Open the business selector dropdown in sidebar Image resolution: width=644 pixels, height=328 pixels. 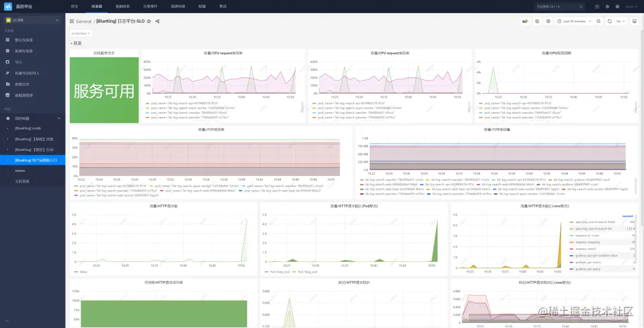tap(32, 20)
